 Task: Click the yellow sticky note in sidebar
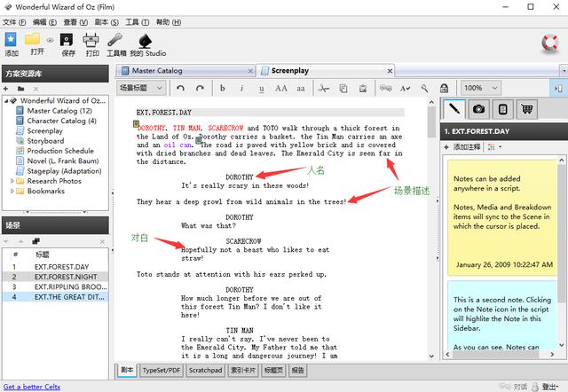click(502, 218)
